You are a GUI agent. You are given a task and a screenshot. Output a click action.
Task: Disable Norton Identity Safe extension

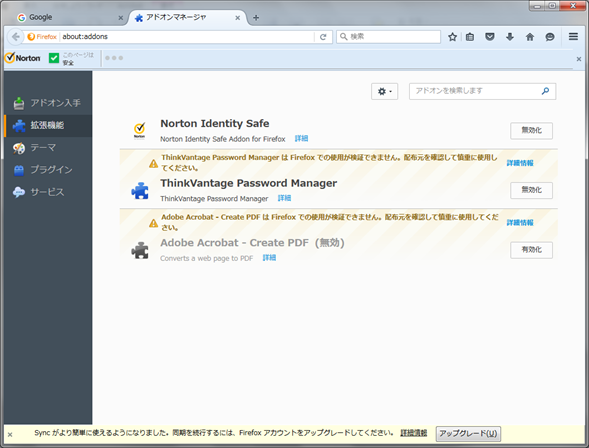531,131
